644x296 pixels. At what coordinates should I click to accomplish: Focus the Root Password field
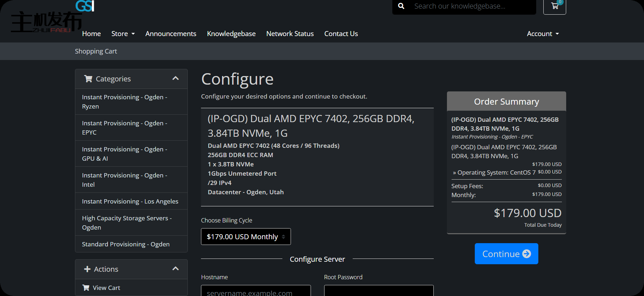(378, 291)
